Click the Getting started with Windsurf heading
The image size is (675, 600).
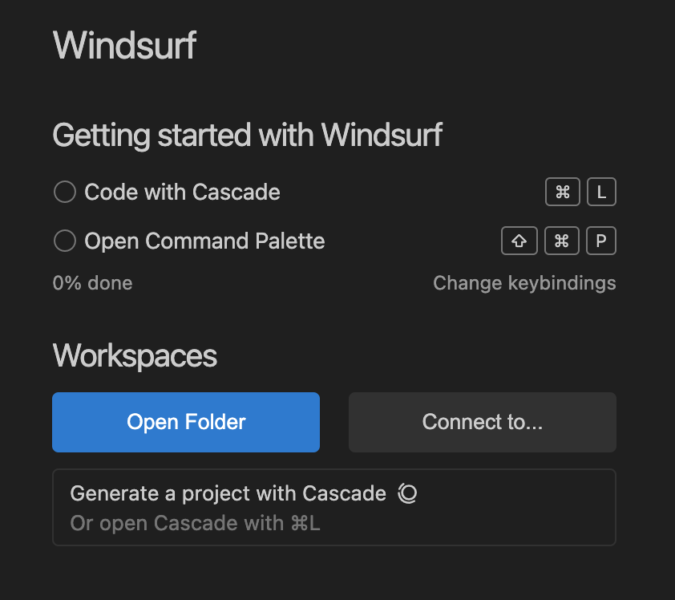coord(248,135)
